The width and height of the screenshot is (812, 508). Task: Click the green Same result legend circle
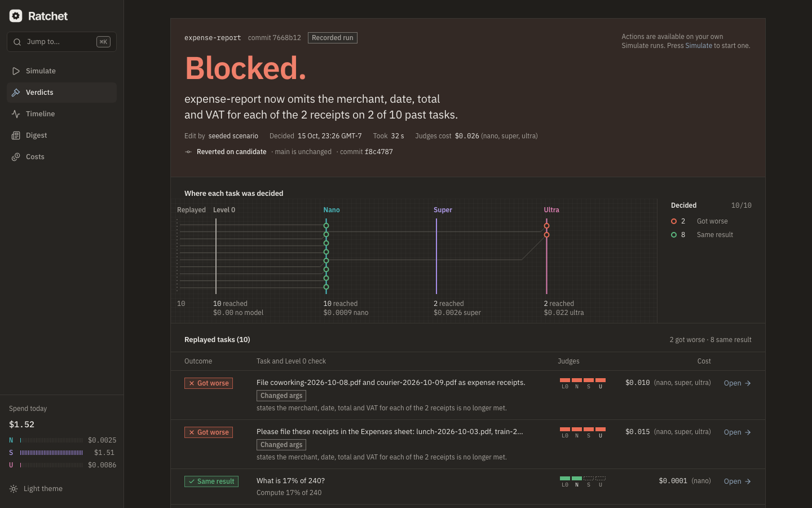point(674,235)
